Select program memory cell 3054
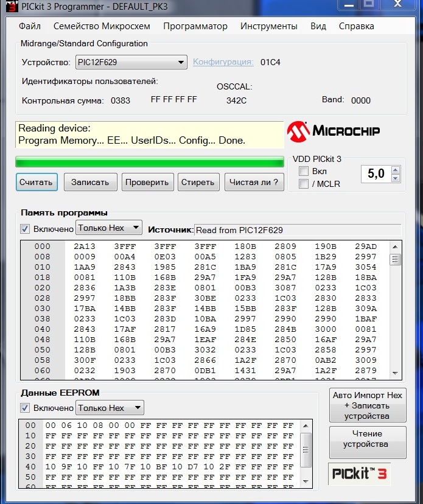 tap(366, 267)
